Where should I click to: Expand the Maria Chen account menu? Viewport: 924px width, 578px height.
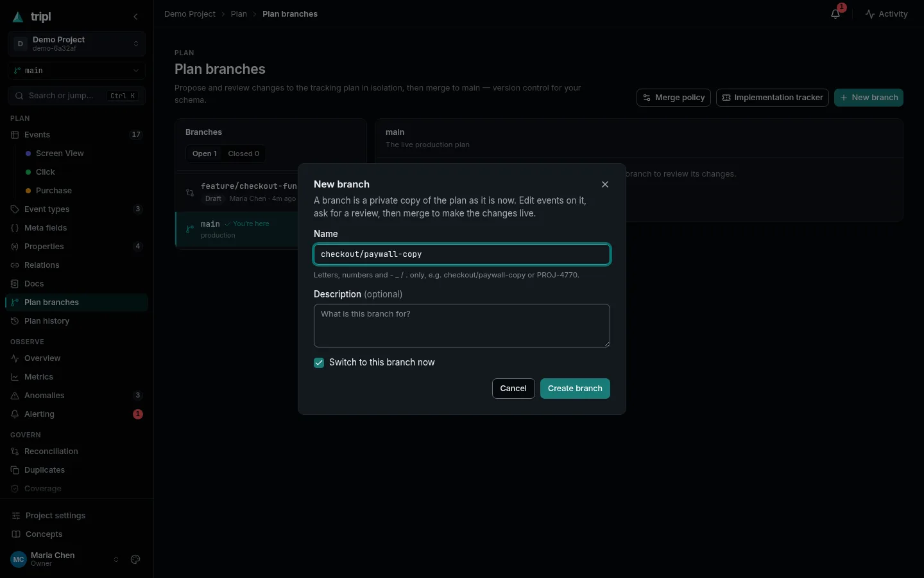(64, 559)
